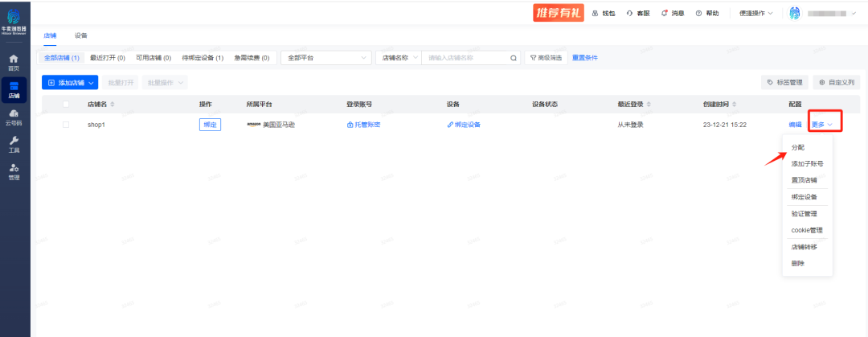
Task: Toggle the select-all checkbox in table header
Action: [x=66, y=105]
